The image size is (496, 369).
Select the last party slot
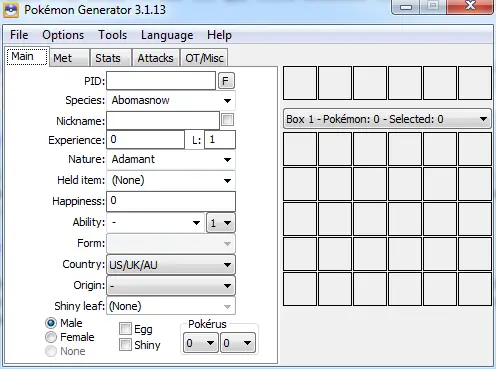click(x=475, y=83)
